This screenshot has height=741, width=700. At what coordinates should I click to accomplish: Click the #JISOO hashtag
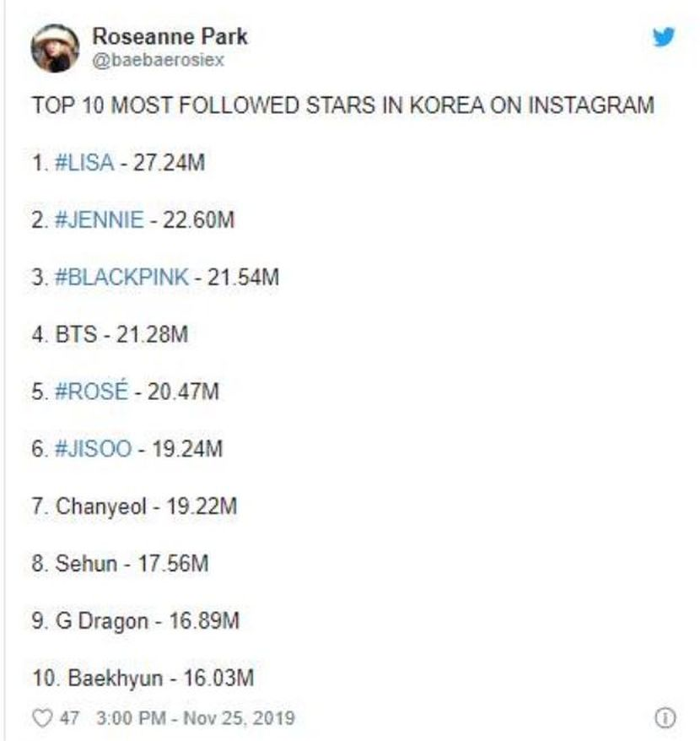pos(93,449)
